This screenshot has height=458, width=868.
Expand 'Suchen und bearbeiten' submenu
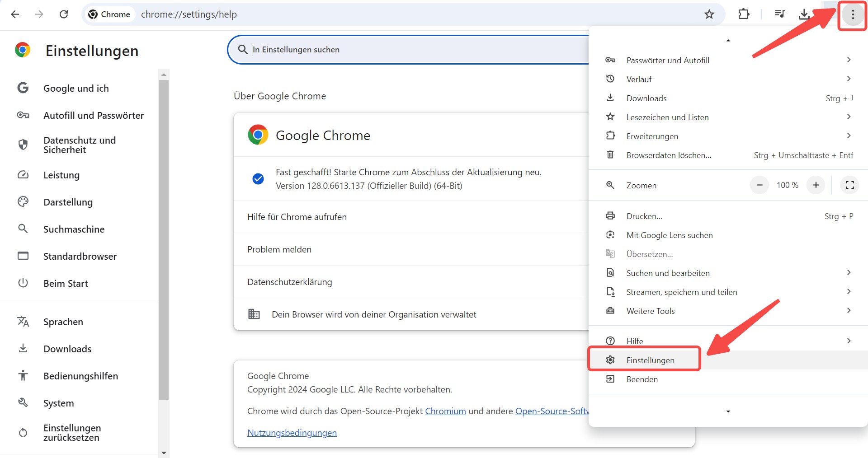[x=728, y=273]
